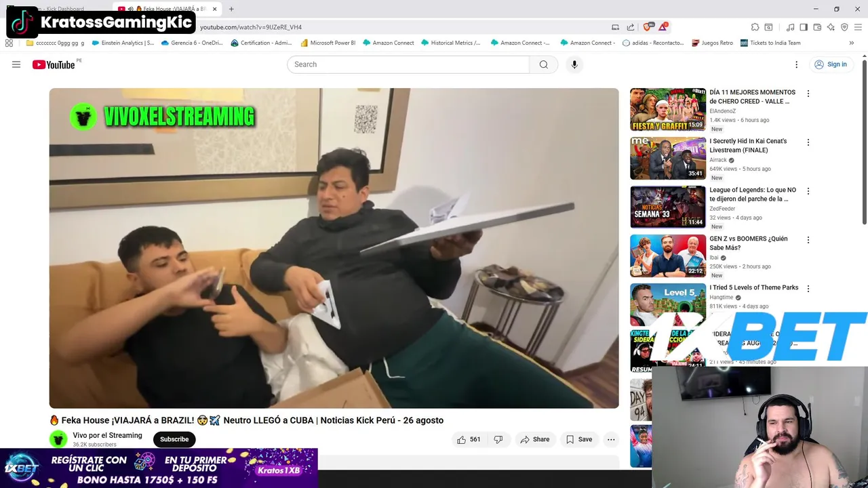Open Einstein Analytics bookmark

tap(123, 43)
